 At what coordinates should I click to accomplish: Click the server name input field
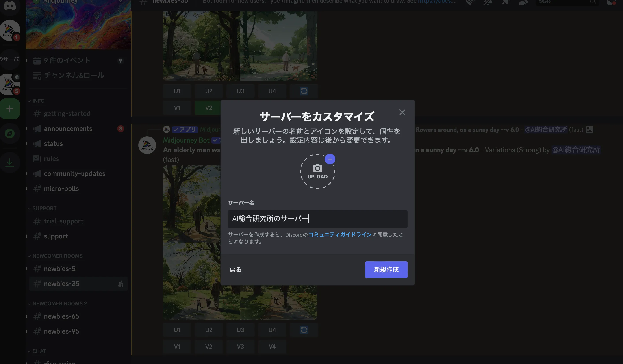(317, 219)
